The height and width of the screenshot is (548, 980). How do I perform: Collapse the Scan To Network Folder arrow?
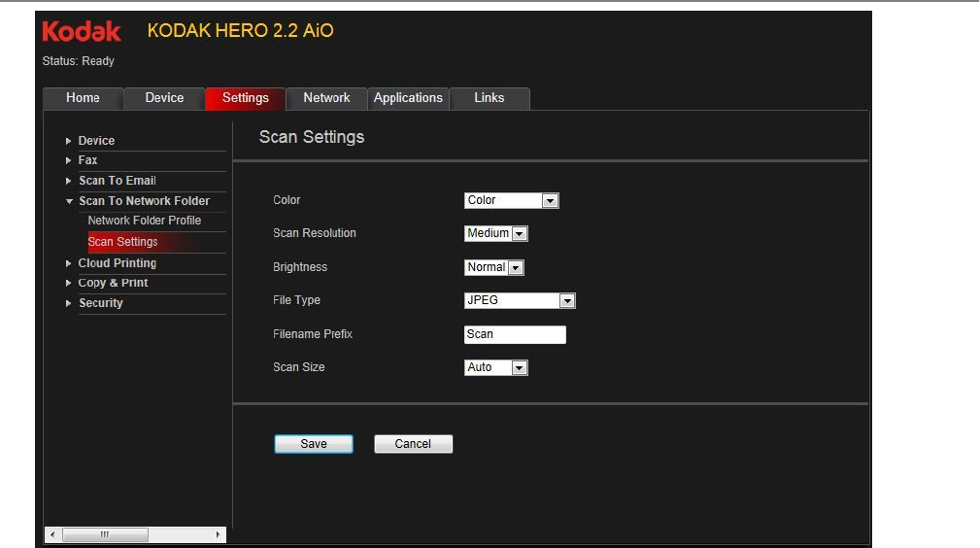[x=69, y=201]
